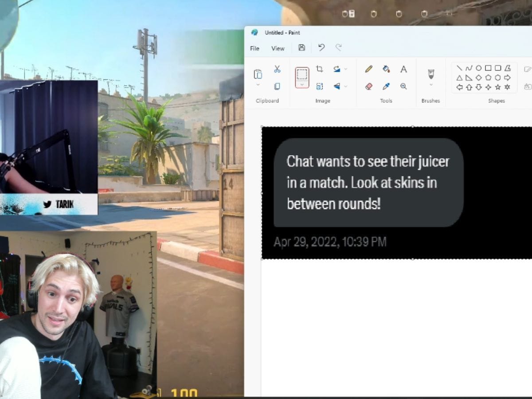Click the Save icon
Screen dimensions: 532x399
coord(301,48)
